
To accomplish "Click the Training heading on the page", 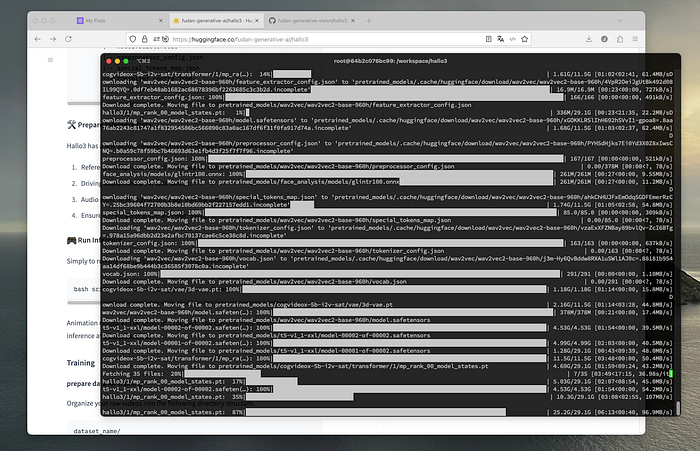I will point(81,363).
